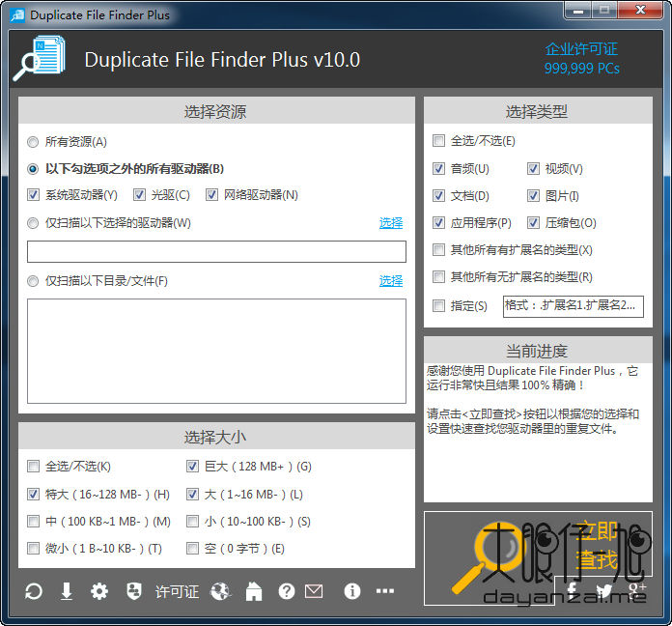Select 以下勾选项之外的所有驱动器(B) radio
672x626 pixels.
pos(33,169)
